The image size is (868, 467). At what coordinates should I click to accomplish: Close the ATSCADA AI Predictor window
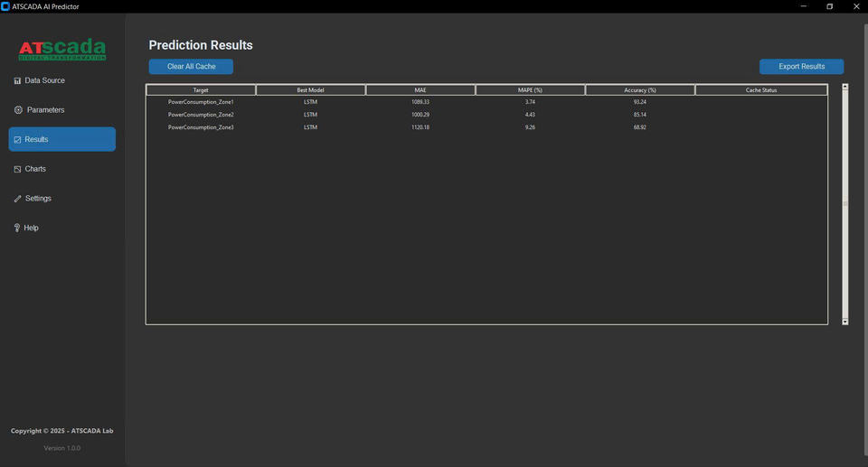pyautogui.click(x=856, y=6)
